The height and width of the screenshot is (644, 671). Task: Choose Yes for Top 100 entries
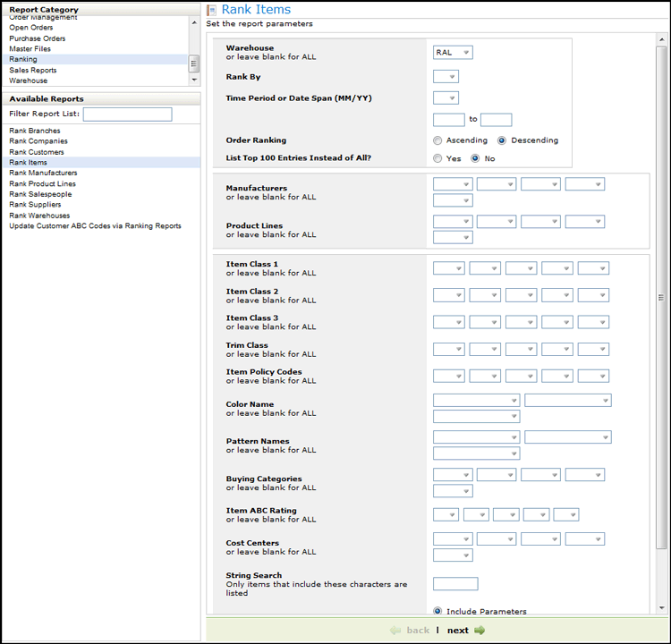click(x=437, y=158)
